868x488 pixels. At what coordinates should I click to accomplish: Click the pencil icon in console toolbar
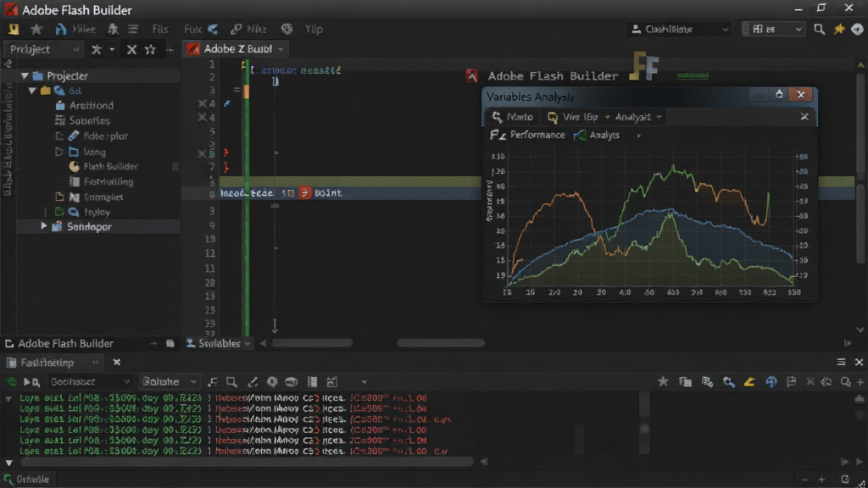point(253,382)
